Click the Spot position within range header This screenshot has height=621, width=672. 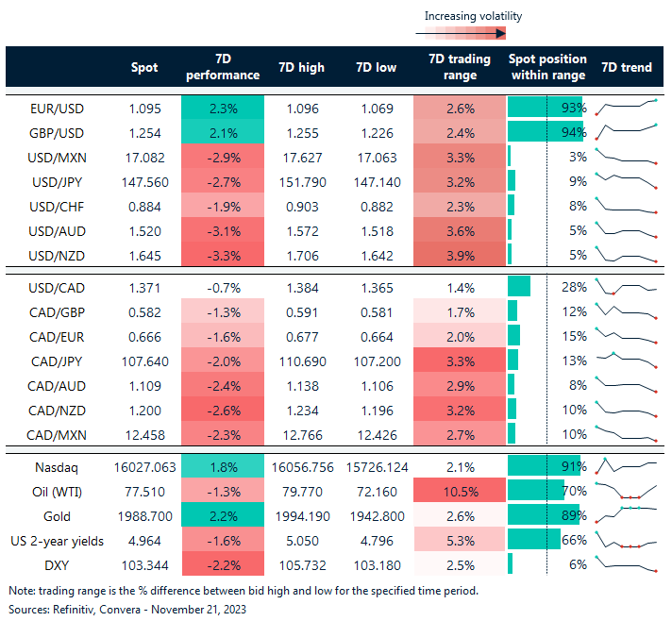[547, 67]
